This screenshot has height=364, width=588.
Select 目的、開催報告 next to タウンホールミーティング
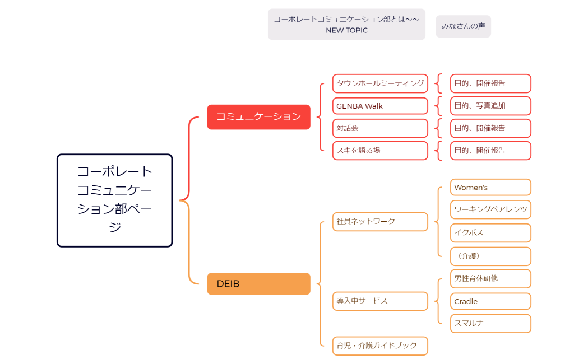click(x=490, y=83)
